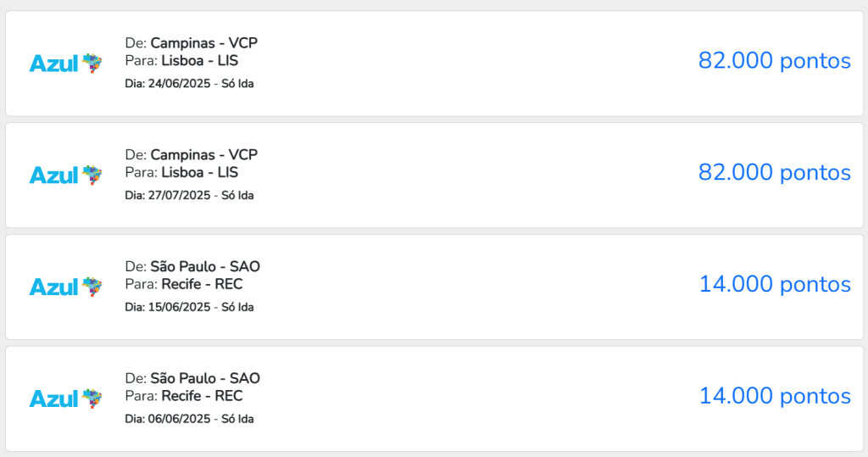The height and width of the screenshot is (457, 868).
Task: Click the date text 'Dia: 06/06/2025 - Só Ida'
Action: (x=189, y=419)
